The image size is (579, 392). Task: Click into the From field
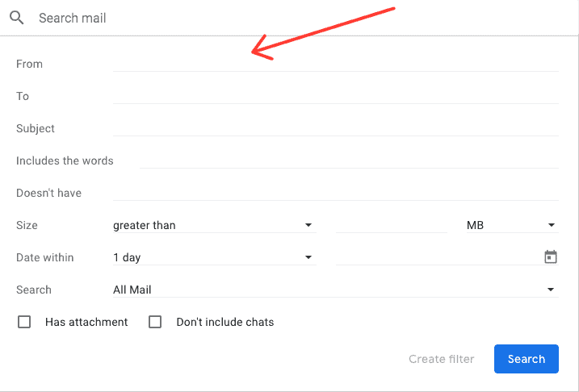pyautogui.click(x=335, y=63)
